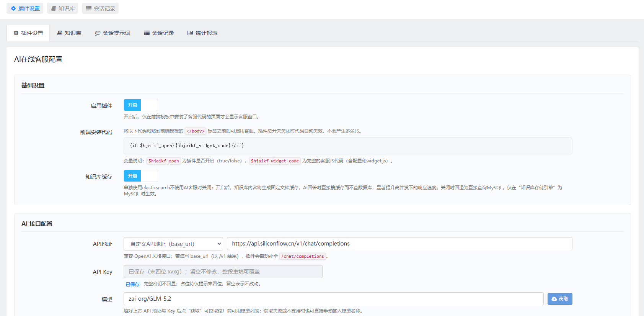Click the list icon in top 会话记录 button

coord(89,8)
